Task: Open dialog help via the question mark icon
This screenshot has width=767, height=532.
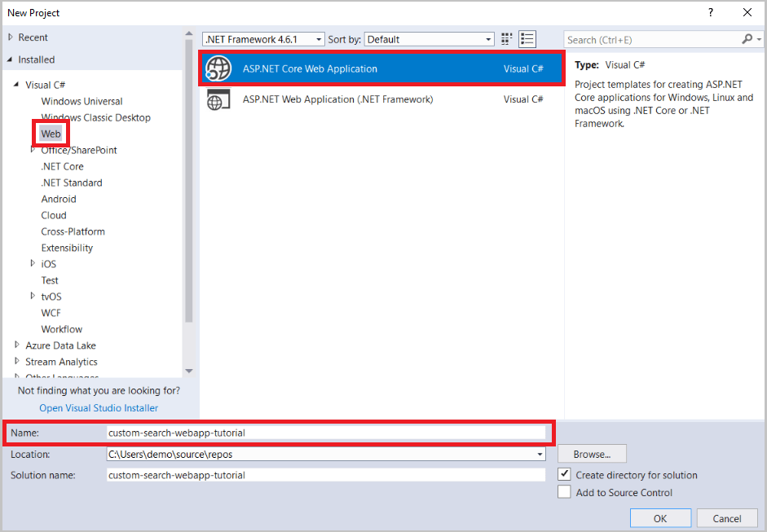Action: pos(710,12)
